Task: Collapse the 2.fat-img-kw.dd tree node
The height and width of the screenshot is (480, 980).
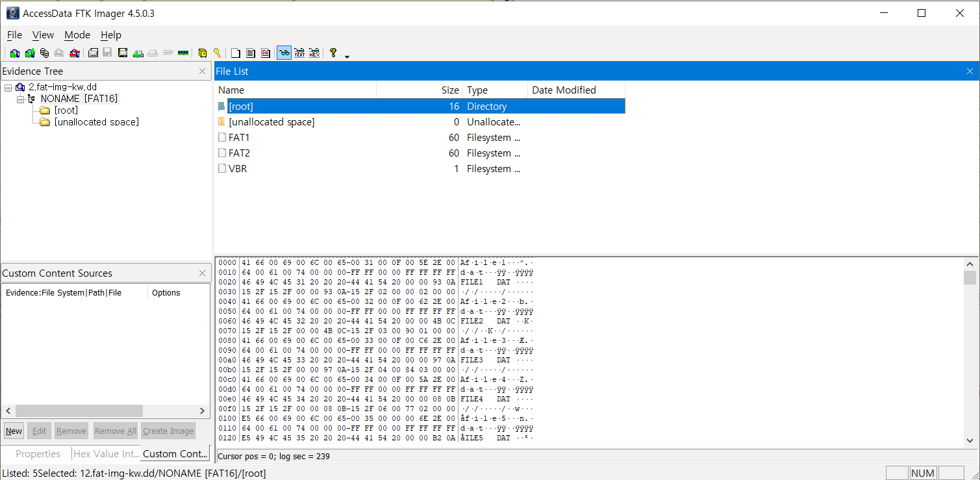Action: 8,87
